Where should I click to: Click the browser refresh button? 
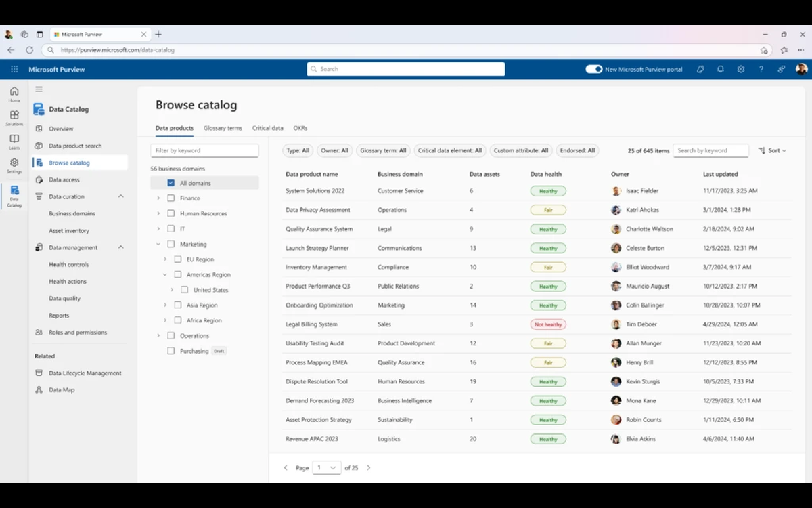point(29,50)
